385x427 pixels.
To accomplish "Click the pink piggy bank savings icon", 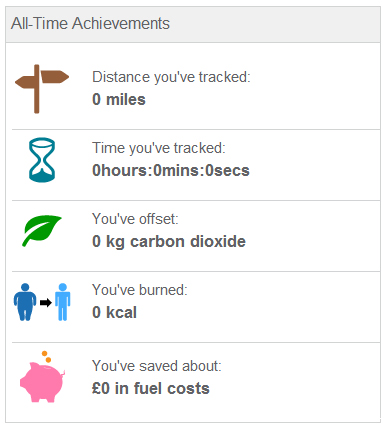I will (42, 377).
